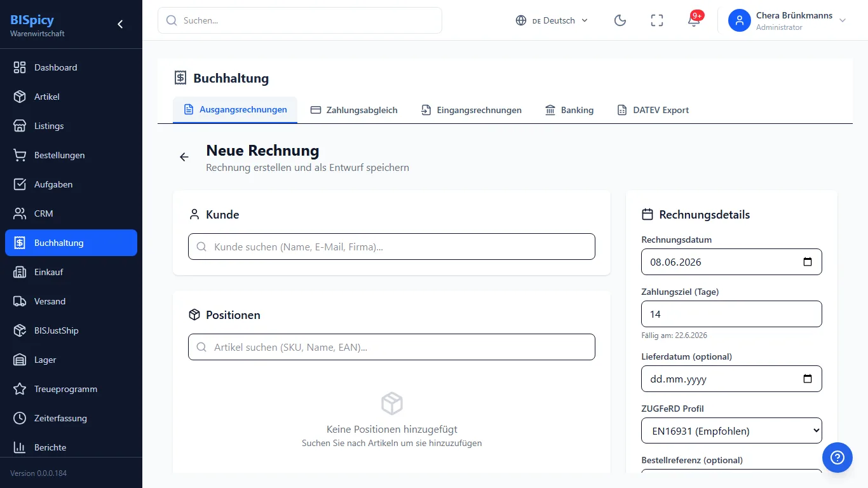Click the global Suchen search field
The image size is (868, 488).
click(300, 20)
